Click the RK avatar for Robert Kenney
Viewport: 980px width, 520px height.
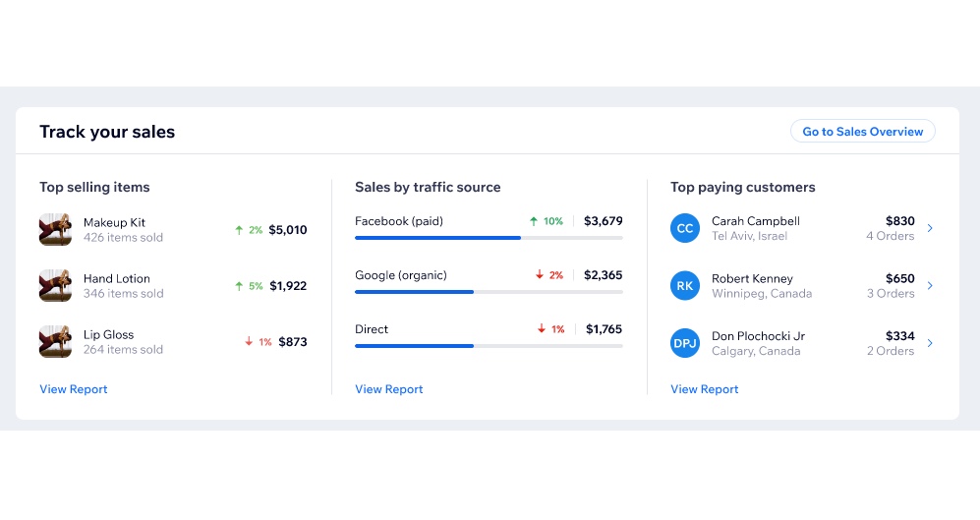click(x=685, y=286)
